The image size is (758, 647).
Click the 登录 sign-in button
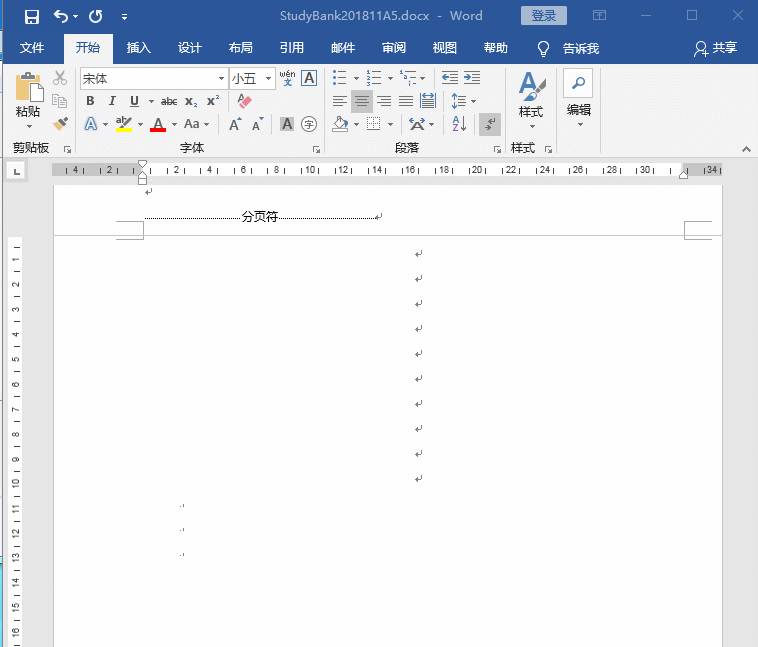544,15
